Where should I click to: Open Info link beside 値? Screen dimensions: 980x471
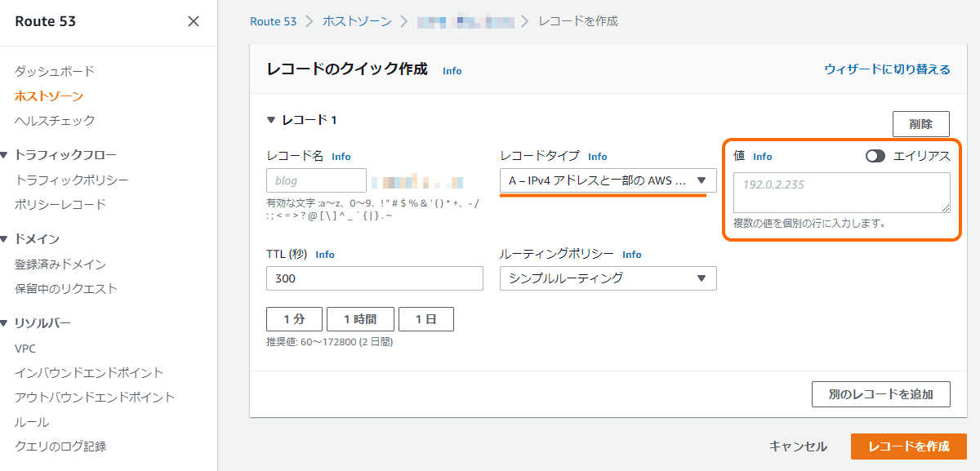(x=763, y=157)
